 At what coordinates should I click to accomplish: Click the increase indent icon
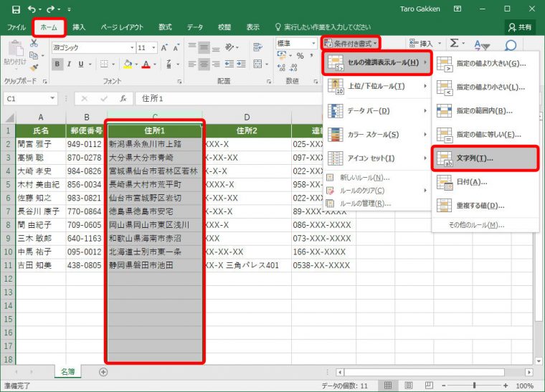pyautogui.click(x=241, y=64)
